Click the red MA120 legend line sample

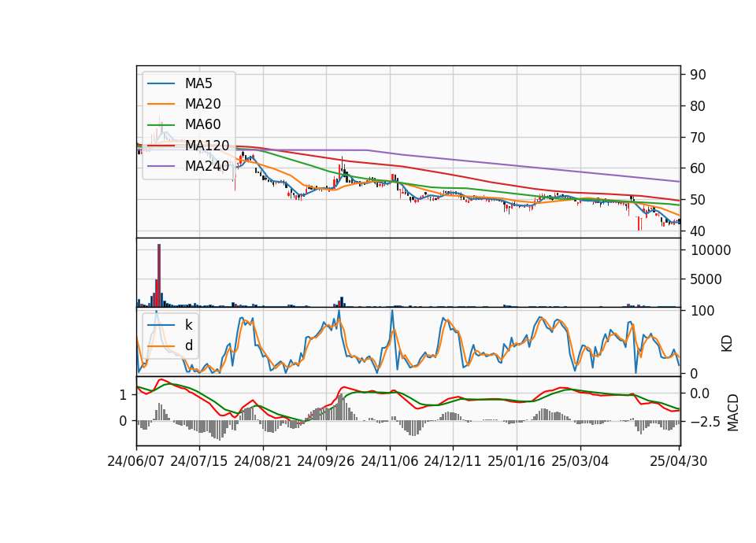pos(161,146)
